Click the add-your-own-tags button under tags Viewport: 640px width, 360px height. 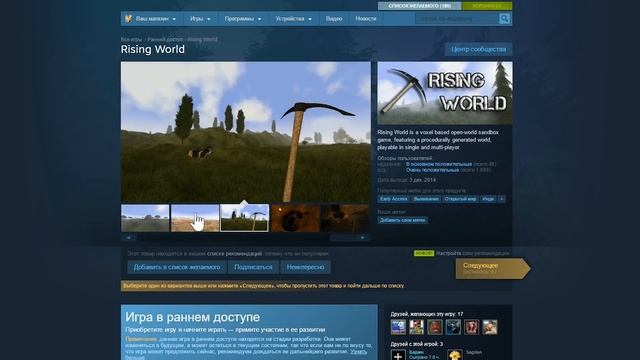coord(402,220)
